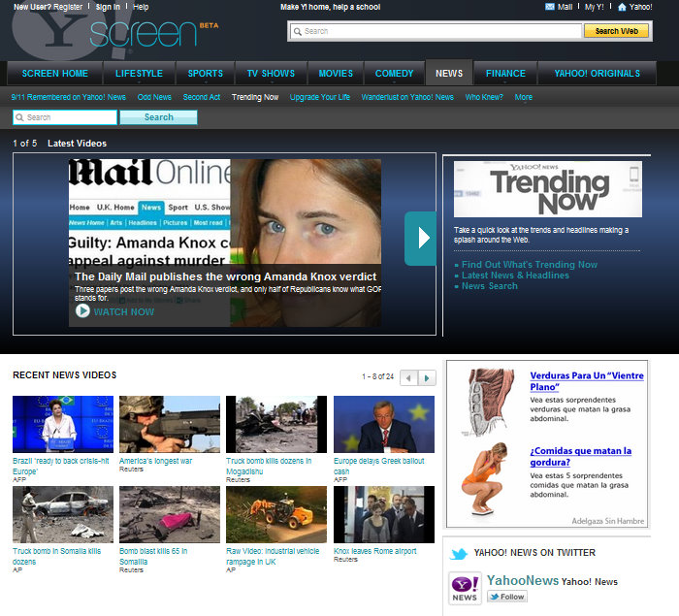Click the Search Web button
Image resolution: width=679 pixels, height=616 pixels.
pos(616,31)
